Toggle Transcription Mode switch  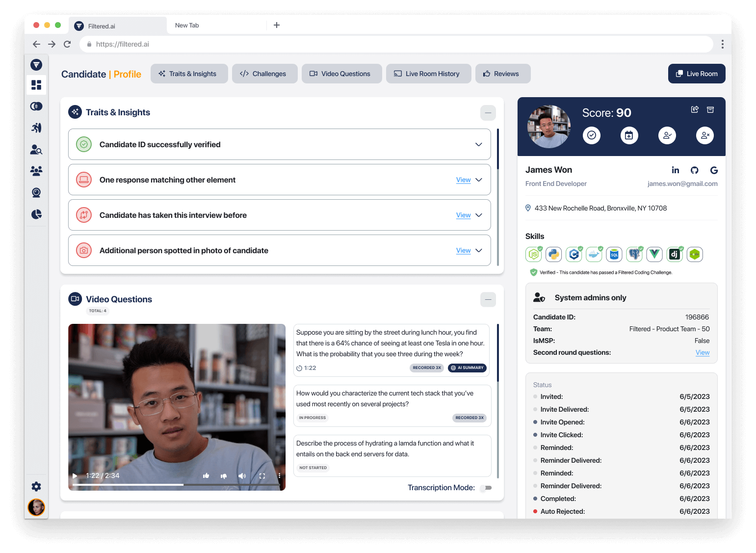[x=486, y=488]
